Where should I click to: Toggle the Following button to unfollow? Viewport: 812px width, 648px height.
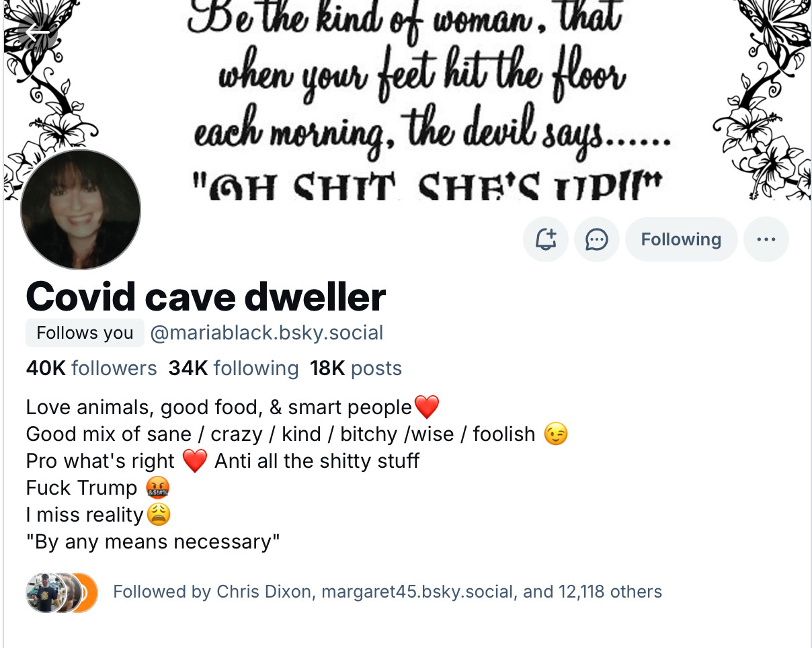pyautogui.click(x=681, y=239)
